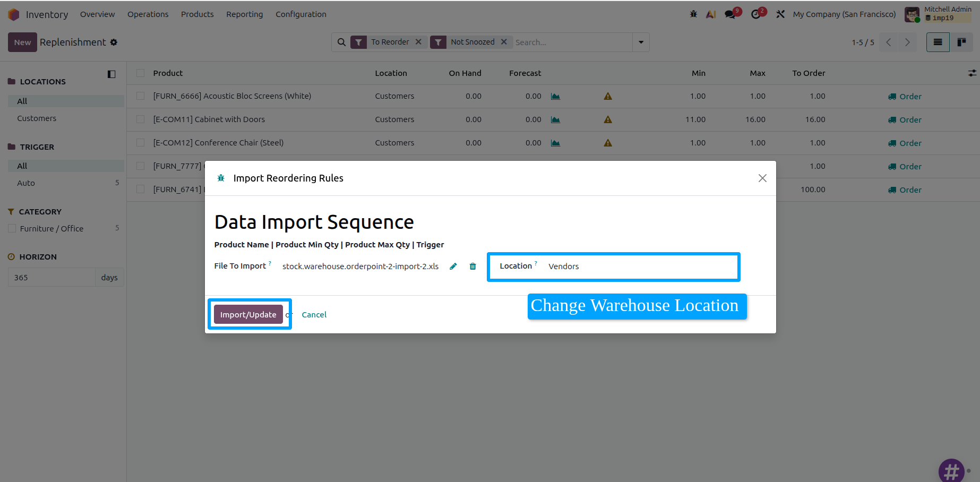Check the FURN_7777 row

[x=140, y=166]
